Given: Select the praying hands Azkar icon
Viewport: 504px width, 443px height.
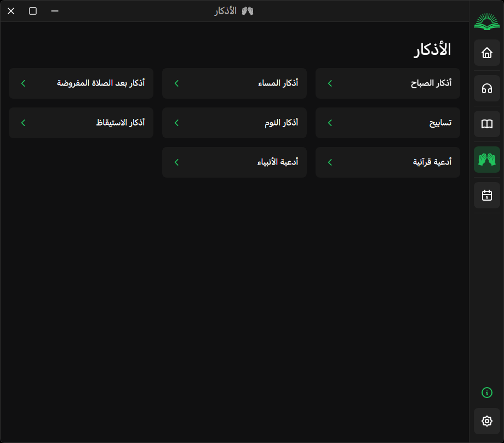Looking at the screenshot, I should point(486,160).
